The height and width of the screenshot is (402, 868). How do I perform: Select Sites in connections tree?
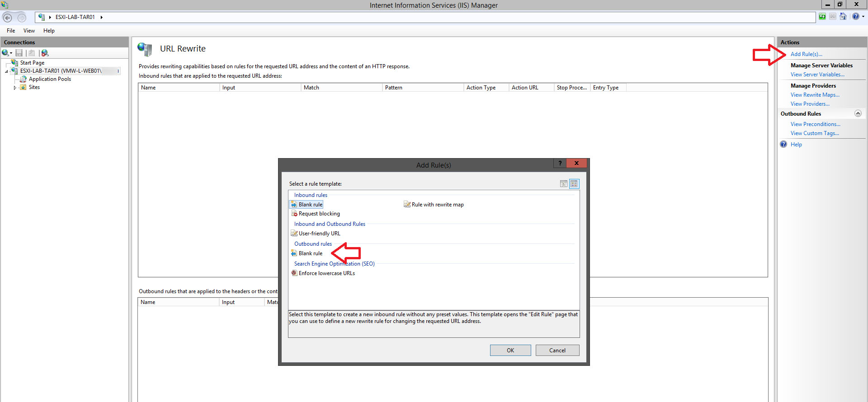point(34,87)
